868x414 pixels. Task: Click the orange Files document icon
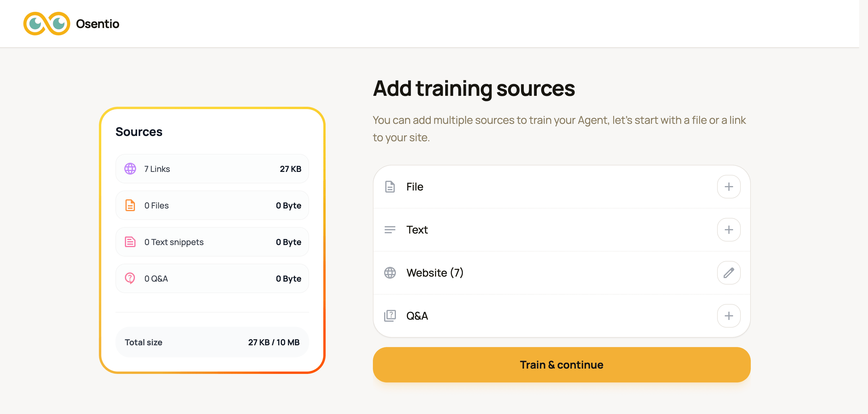(130, 205)
